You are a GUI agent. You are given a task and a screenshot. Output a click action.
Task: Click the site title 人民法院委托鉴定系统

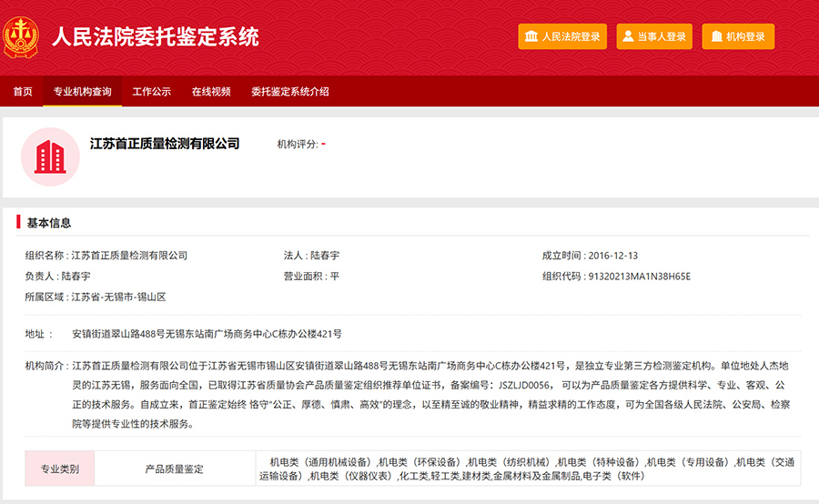tap(155, 37)
